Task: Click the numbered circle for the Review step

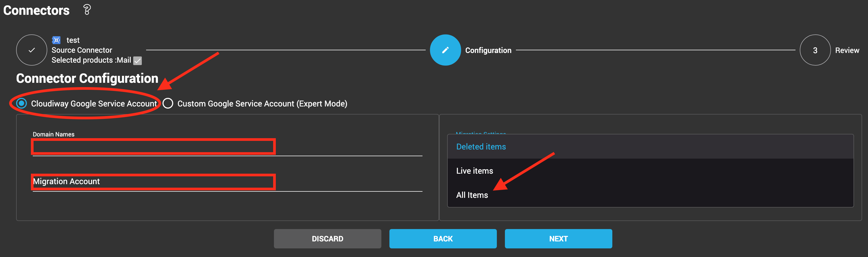Action: (815, 50)
